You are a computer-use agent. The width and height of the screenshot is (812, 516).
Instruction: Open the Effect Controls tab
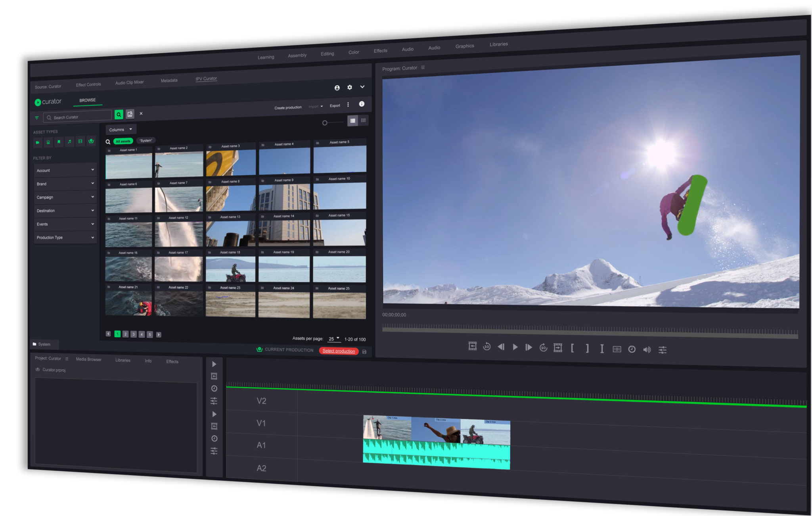click(x=88, y=84)
